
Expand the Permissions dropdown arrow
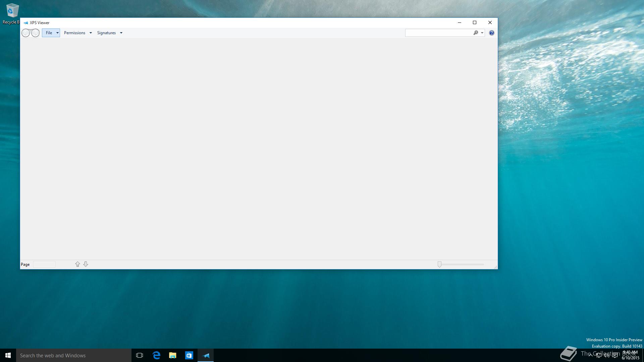coord(91,33)
